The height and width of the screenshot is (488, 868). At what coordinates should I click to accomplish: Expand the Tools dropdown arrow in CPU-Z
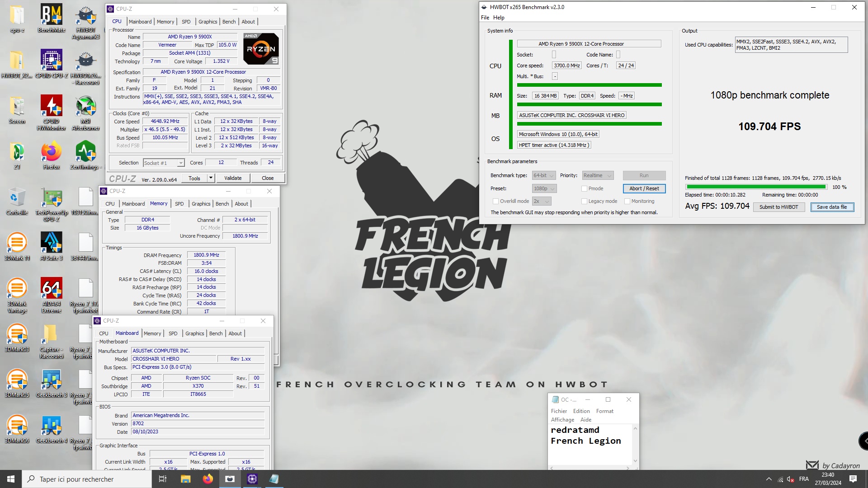(x=211, y=178)
